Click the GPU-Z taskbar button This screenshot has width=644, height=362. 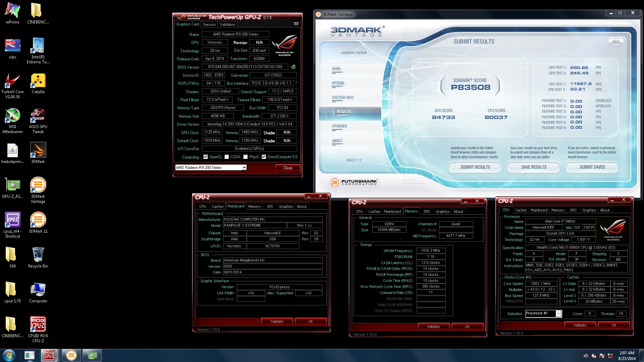click(x=92, y=355)
